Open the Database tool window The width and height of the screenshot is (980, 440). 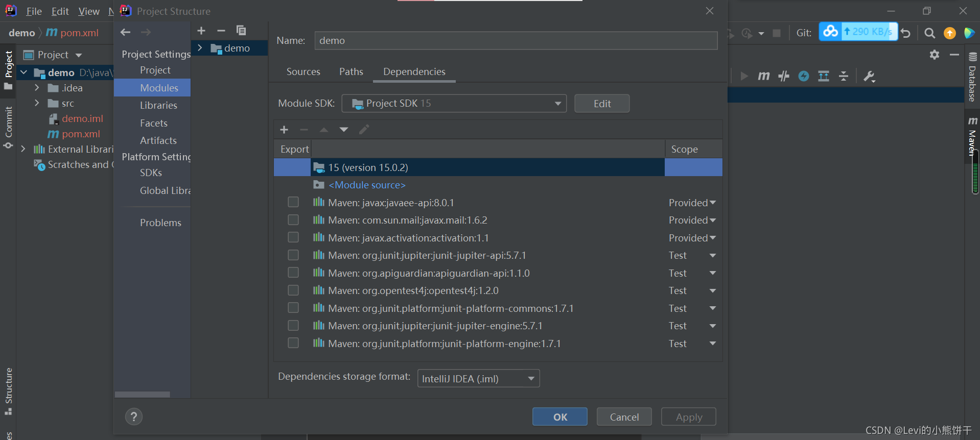(x=972, y=77)
